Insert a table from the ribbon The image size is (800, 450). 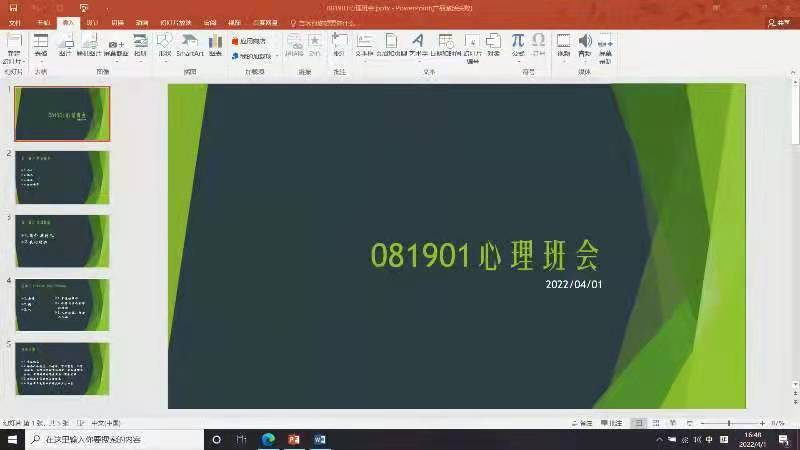(x=41, y=46)
